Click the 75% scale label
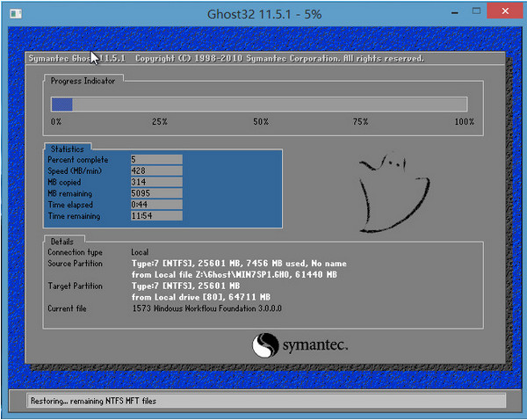Viewport: 527px width, 420px height. pos(360,122)
